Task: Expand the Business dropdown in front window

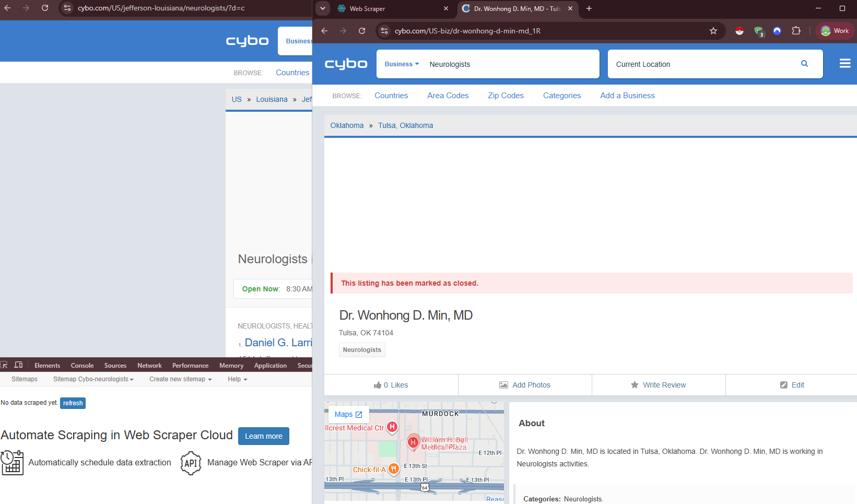Action: tap(402, 64)
